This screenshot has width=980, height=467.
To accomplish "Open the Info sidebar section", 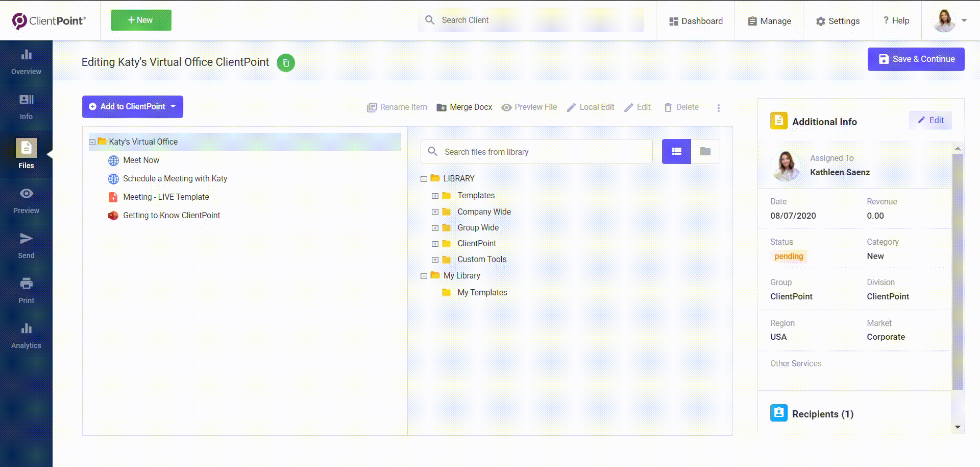I will pos(26,107).
